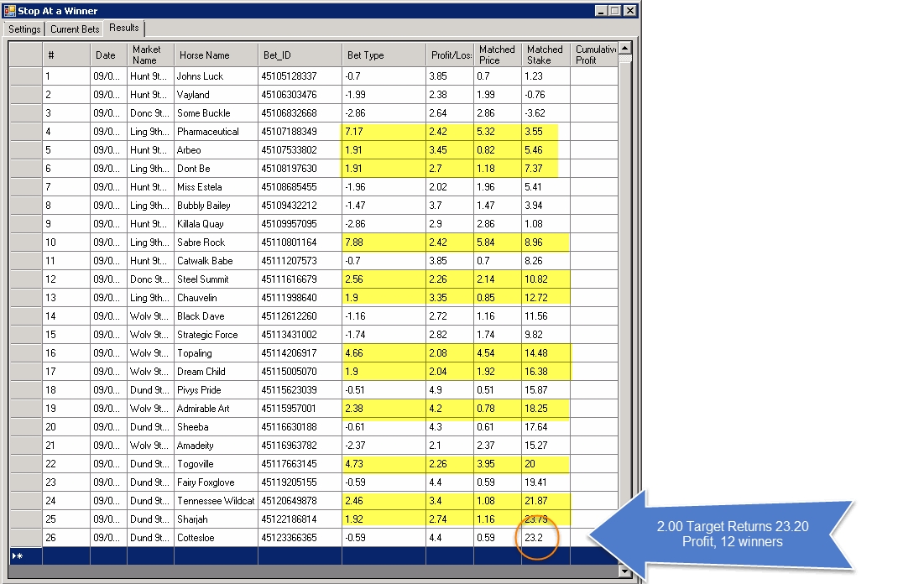The width and height of the screenshot is (924, 584).
Task: Sort by Matched Stake column header
Action: click(545, 55)
